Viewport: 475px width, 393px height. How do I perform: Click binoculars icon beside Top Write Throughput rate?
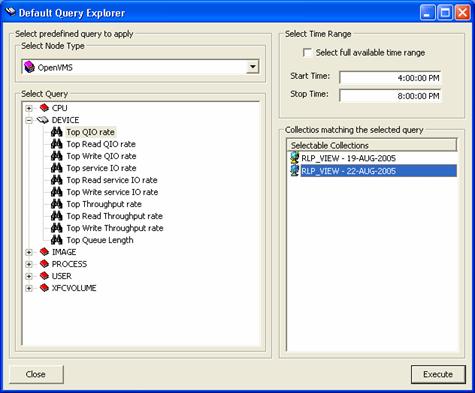[x=57, y=228]
